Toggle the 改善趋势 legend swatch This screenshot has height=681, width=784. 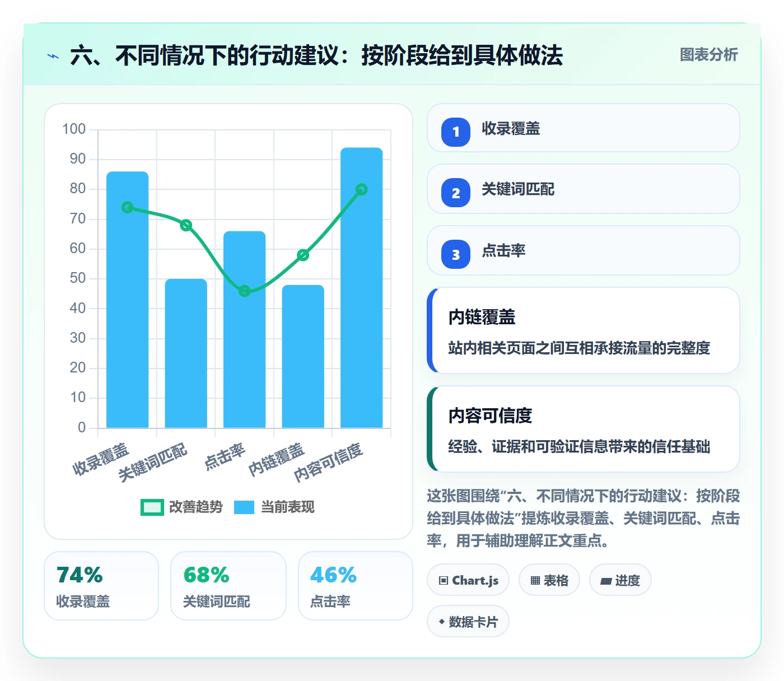coord(152,507)
